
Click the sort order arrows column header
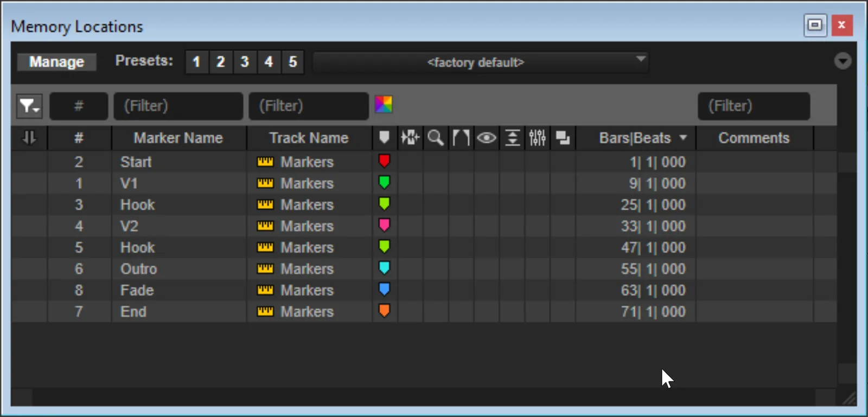pos(29,138)
